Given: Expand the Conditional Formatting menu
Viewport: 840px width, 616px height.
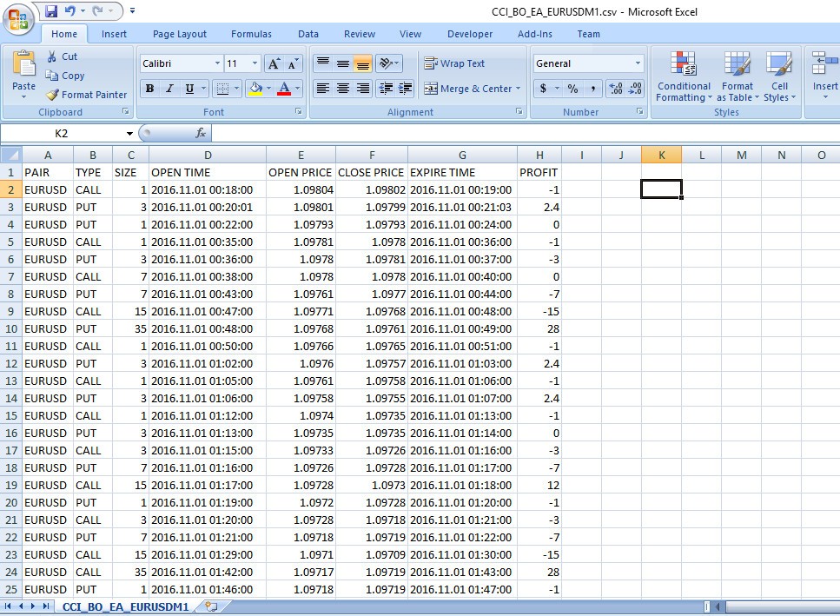Looking at the screenshot, I should (684, 76).
